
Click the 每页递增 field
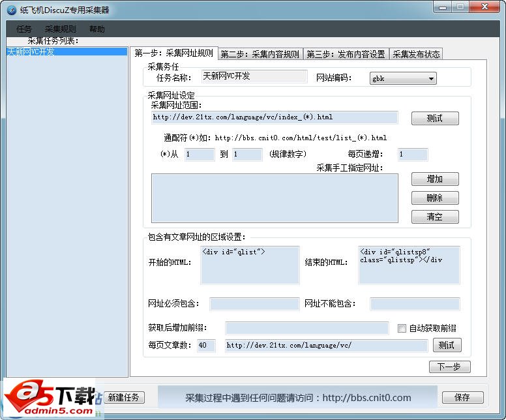coord(413,155)
